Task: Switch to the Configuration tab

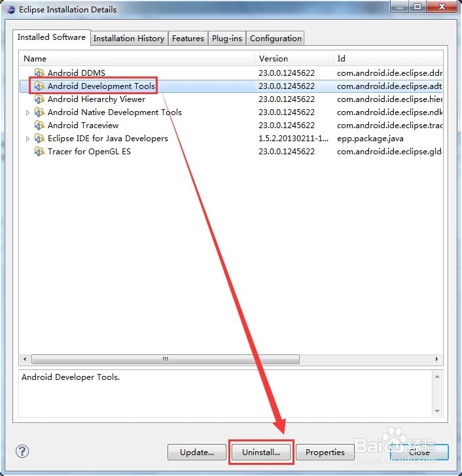Action: [x=275, y=38]
